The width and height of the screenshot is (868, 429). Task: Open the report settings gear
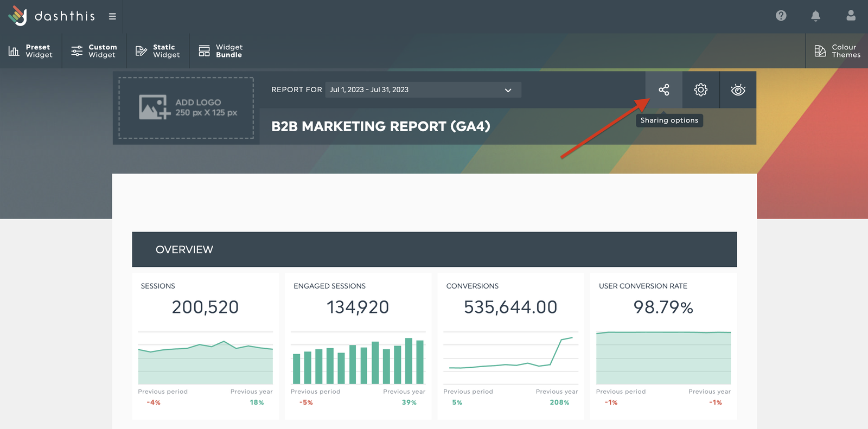coord(700,89)
